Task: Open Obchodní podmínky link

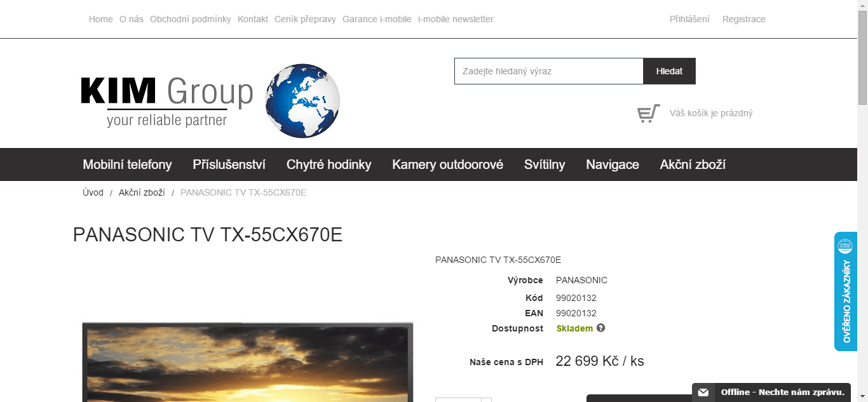Action: (191, 19)
